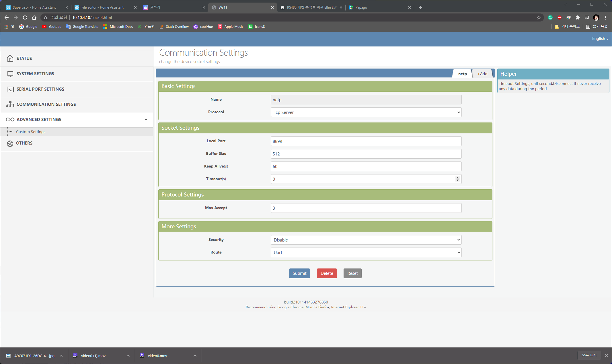The width and height of the screenshot is (612, 364).
Task: Click the Status home icon in sidebar
Action: click(x=10, y=59)
